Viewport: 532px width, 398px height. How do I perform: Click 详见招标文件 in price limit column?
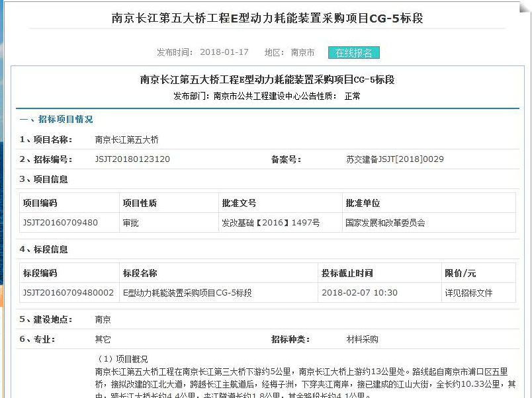tap(468, 293)
